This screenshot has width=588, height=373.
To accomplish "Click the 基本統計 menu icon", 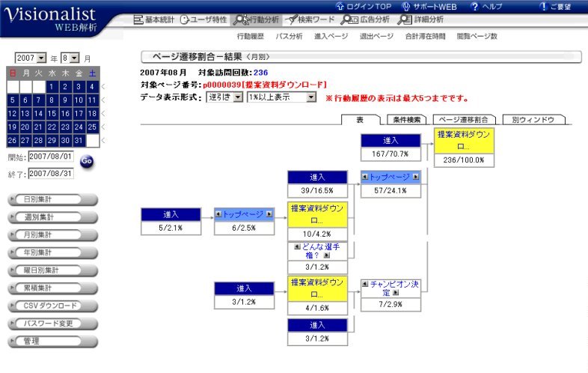I will [x=138, y=19].
